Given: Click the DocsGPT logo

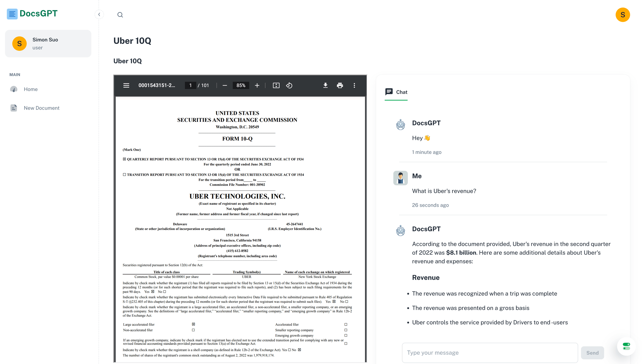Looking at the screenshot, I should click(32, 14).
